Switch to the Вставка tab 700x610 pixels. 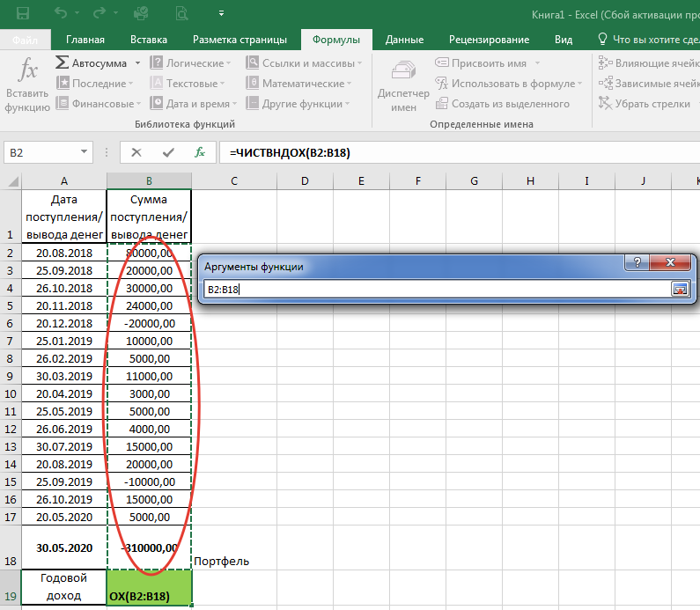149,40
